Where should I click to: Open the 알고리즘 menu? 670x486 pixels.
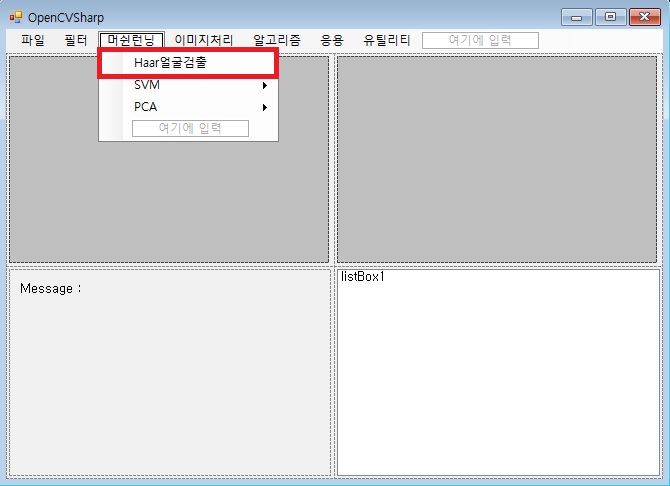coord(277,40)
